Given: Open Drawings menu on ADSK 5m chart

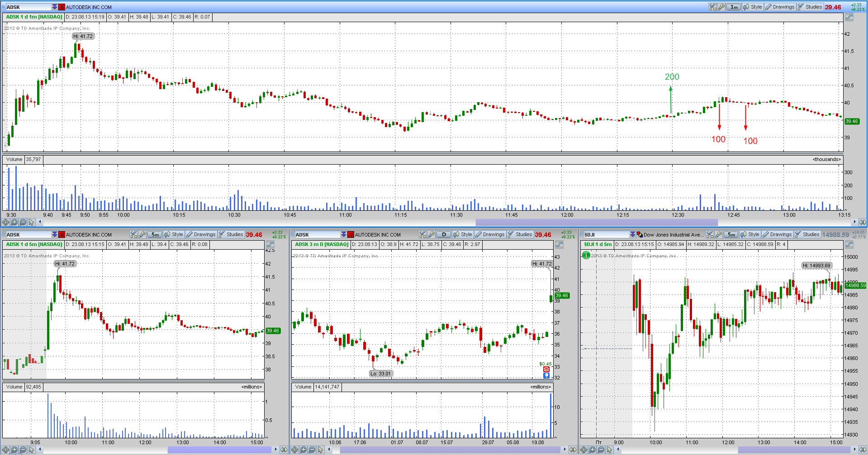Looking at the screenshot, I should click(201, 234).
